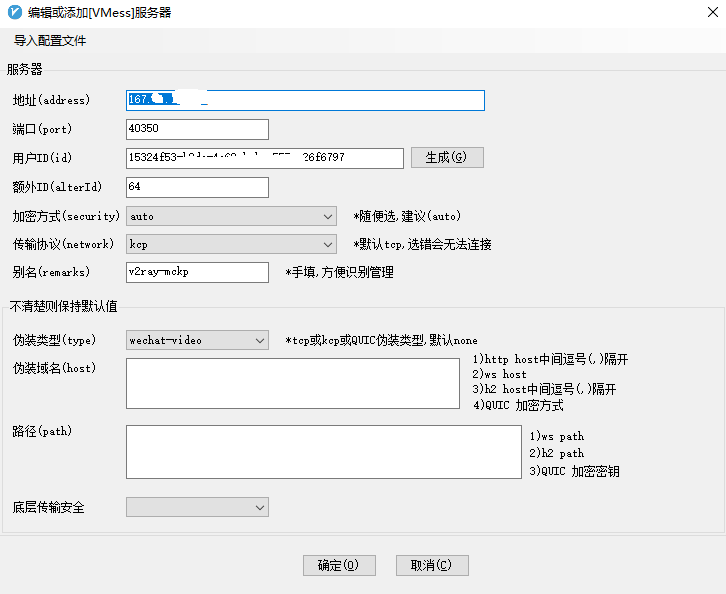
Task: Confirm with the 确定(O) button
Action: 339,565
